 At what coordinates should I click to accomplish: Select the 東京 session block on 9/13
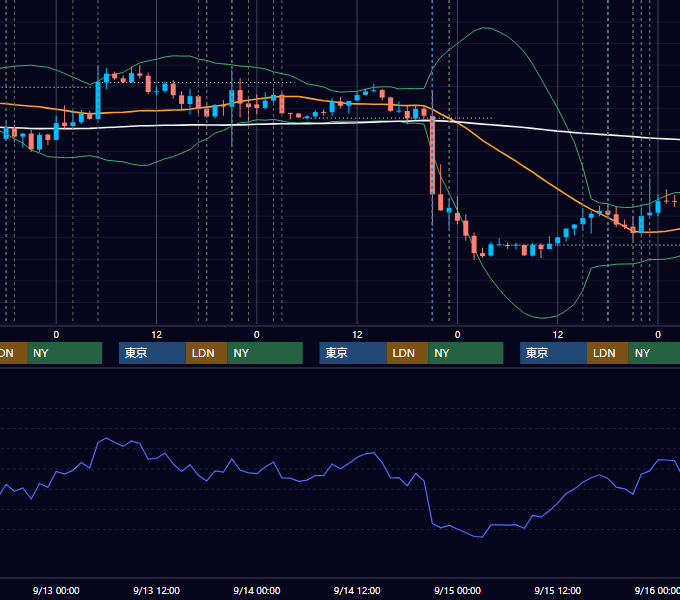[152, 353]
